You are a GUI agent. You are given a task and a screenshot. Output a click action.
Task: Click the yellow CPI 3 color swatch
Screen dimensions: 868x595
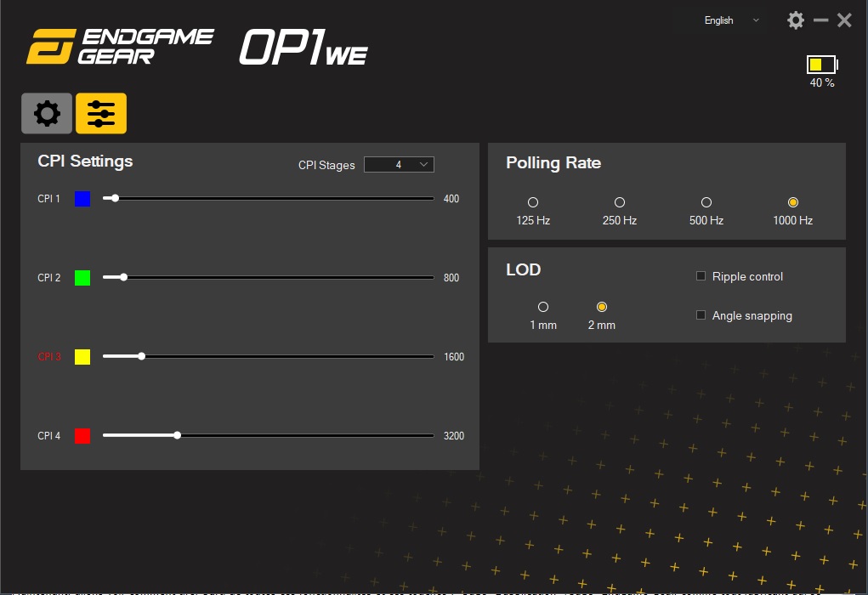click(x=82, y=356)
